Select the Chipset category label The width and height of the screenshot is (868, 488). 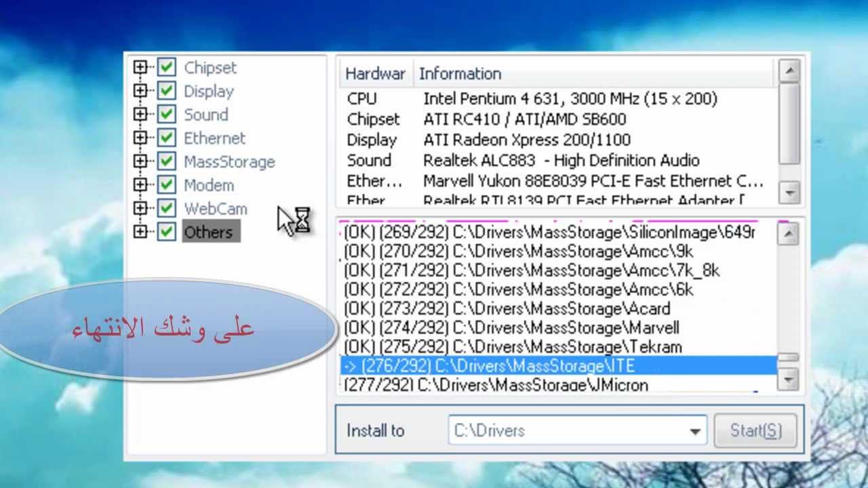pyautogui.click(x=210, y=68)
